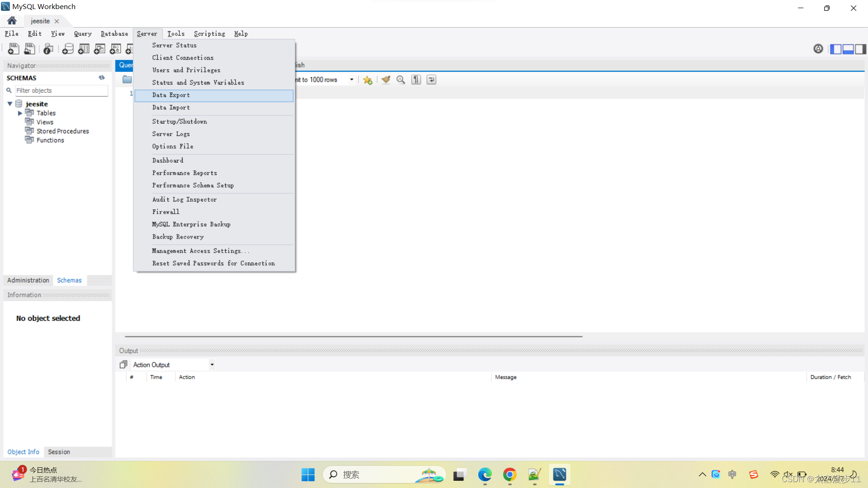Open the Scripting menu

(x=209, y=33)
